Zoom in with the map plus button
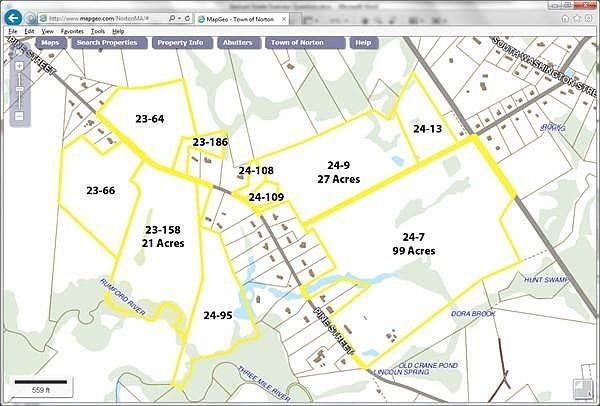Screen dimensions: 600x406 19,66
